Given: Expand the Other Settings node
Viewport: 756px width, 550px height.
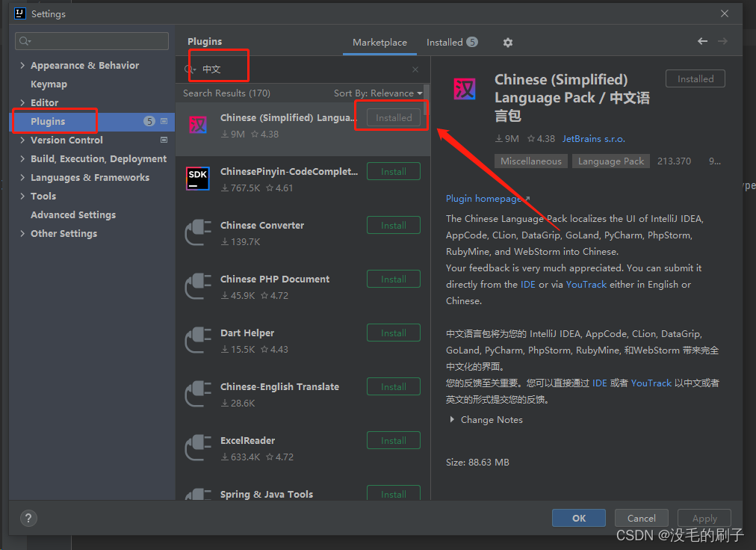Looking at the screenshot, I should click(x=22, y=233).
